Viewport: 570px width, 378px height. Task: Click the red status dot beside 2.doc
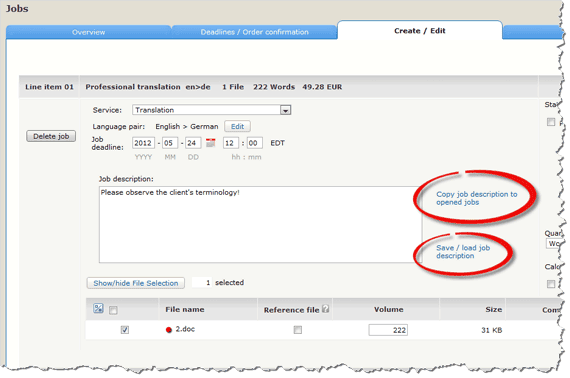(x=169, y=330)
